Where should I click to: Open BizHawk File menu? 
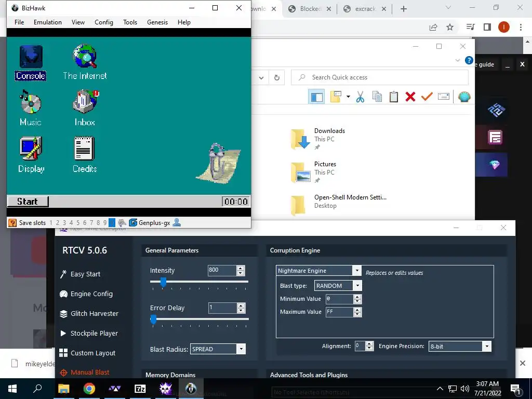point(19,22)
